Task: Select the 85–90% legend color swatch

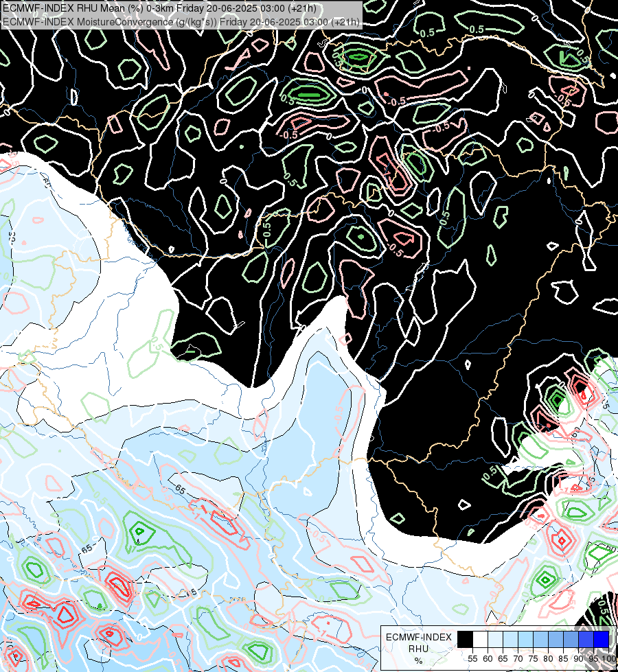Action: tap(571, 639)
